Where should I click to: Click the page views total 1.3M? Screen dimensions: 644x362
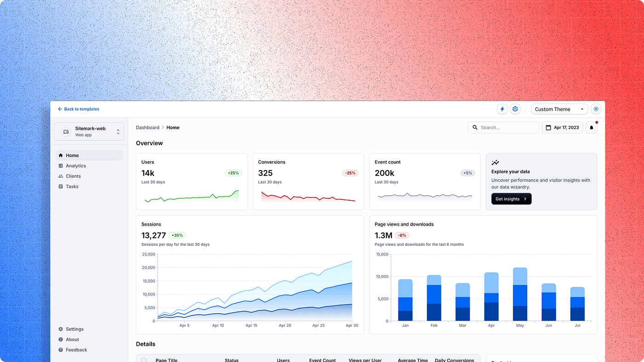click(384, 235)
